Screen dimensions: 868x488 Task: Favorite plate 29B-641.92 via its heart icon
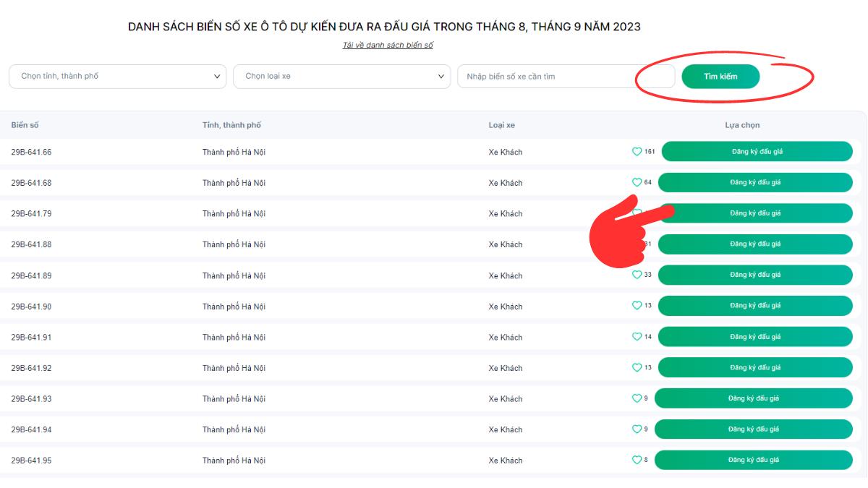point(637,368)
